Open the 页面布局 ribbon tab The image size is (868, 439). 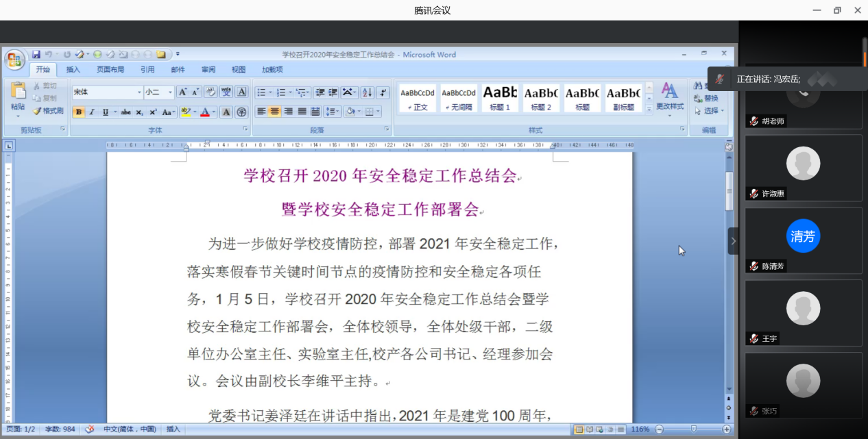[110, 69]
